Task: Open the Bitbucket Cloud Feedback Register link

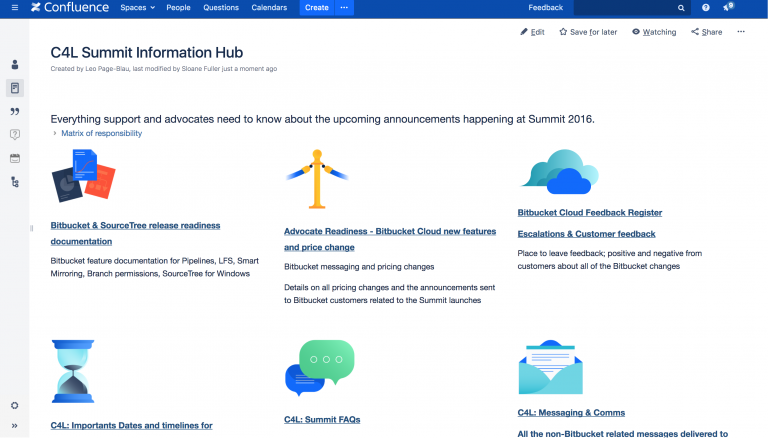Action: 589,213
